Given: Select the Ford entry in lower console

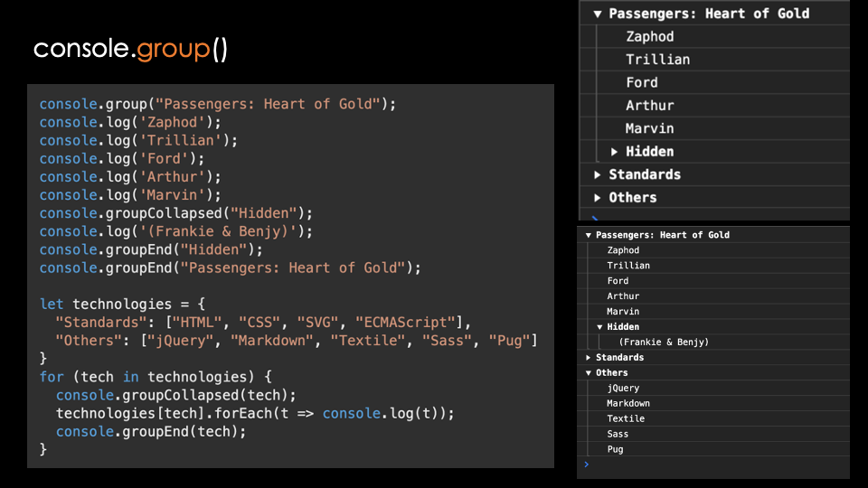Looking at the screenshot, I should point(618,281).
